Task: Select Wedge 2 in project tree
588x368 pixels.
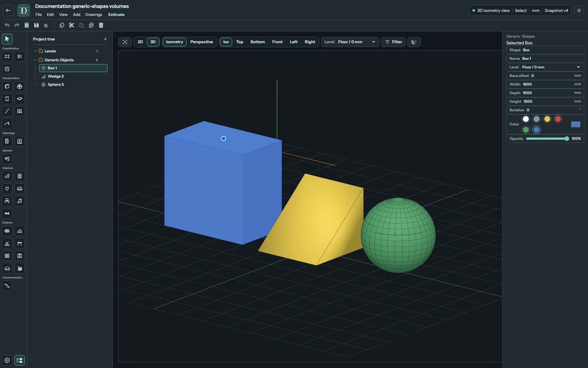Action: (73, 76)
